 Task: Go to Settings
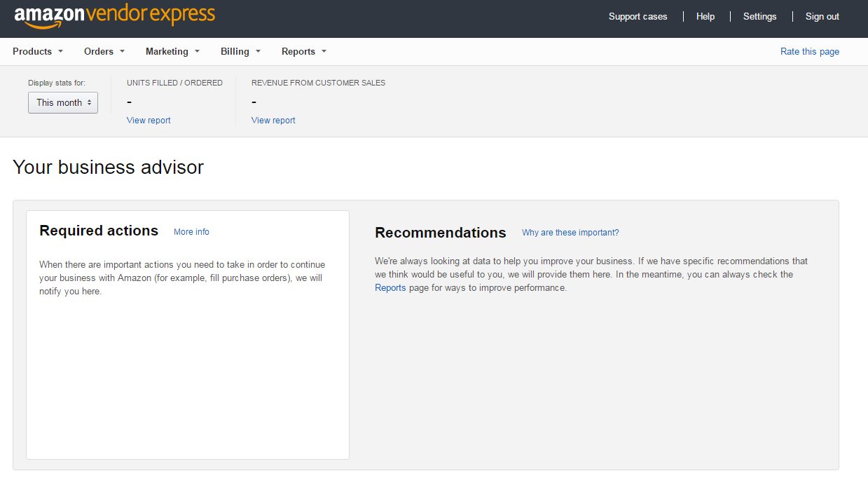pos(759,16)
